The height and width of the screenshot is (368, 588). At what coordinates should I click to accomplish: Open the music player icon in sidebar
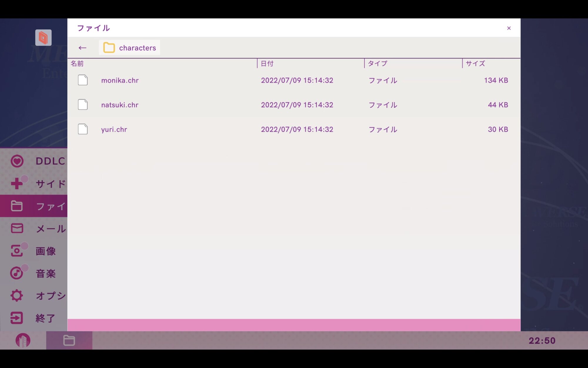tap(16, 273)
